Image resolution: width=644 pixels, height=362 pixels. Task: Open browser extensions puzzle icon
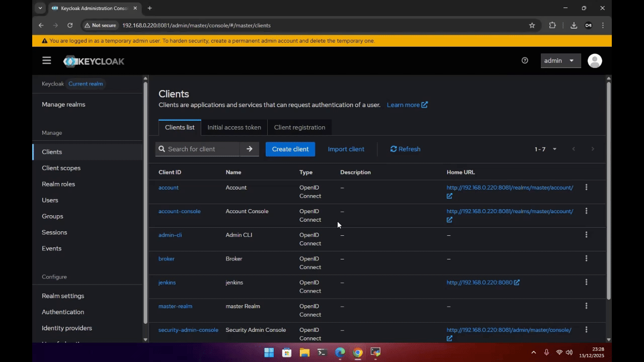(552, 25)
